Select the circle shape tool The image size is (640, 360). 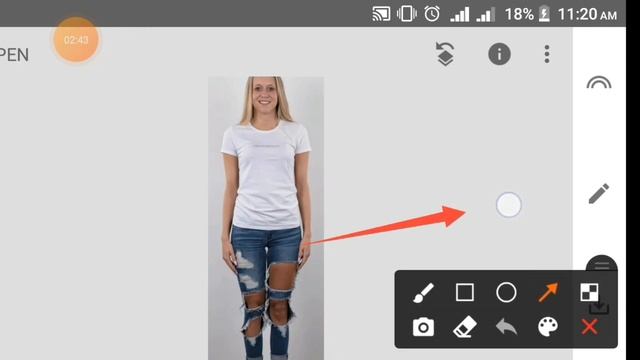506,293
